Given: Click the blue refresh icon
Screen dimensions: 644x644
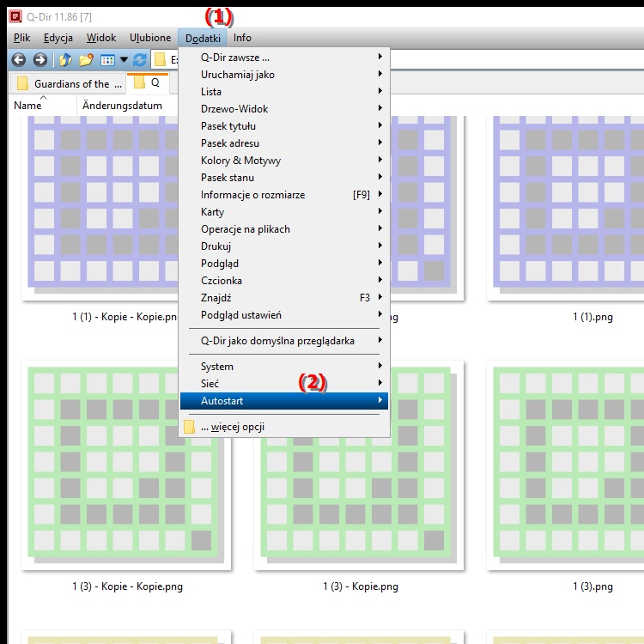Looking at the screenshot, I should [140, 60].
